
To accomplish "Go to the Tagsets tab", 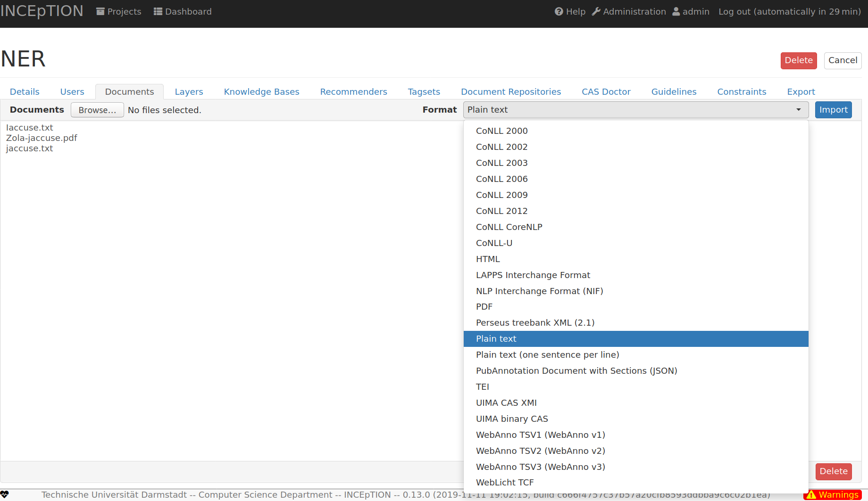I will [424, 92].
